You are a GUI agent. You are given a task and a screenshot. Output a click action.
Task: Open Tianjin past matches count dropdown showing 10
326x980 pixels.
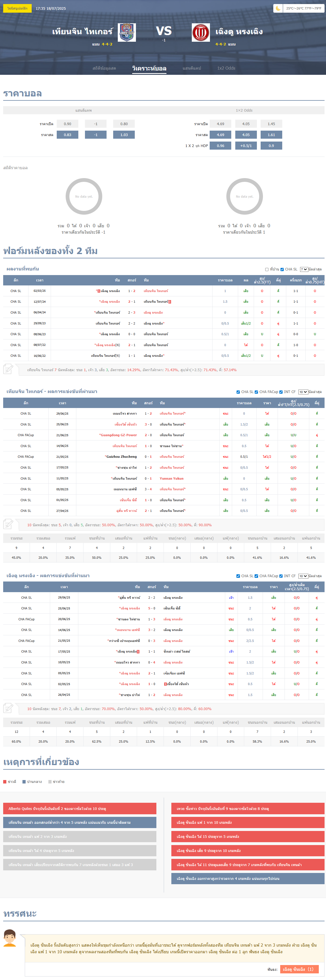tap(303, 392)
